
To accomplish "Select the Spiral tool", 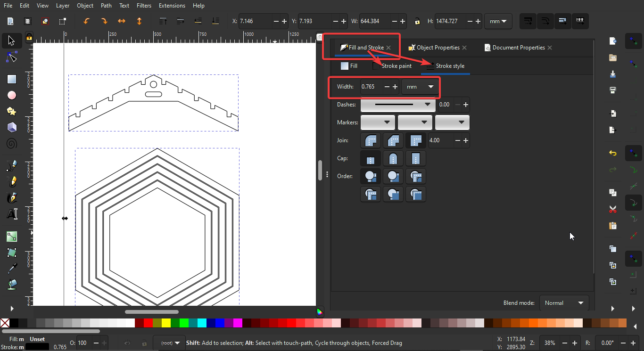I will tap(12, 143).
